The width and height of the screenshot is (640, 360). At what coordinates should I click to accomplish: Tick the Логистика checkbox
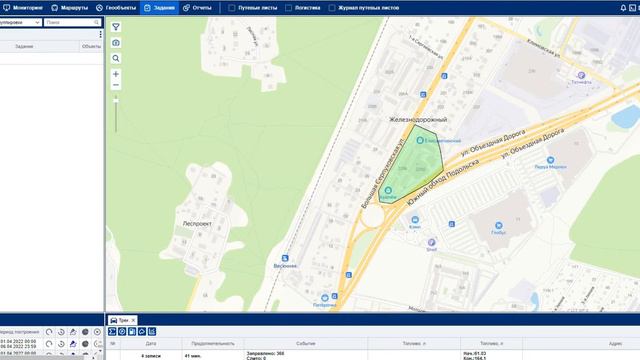tap(289, 8)
